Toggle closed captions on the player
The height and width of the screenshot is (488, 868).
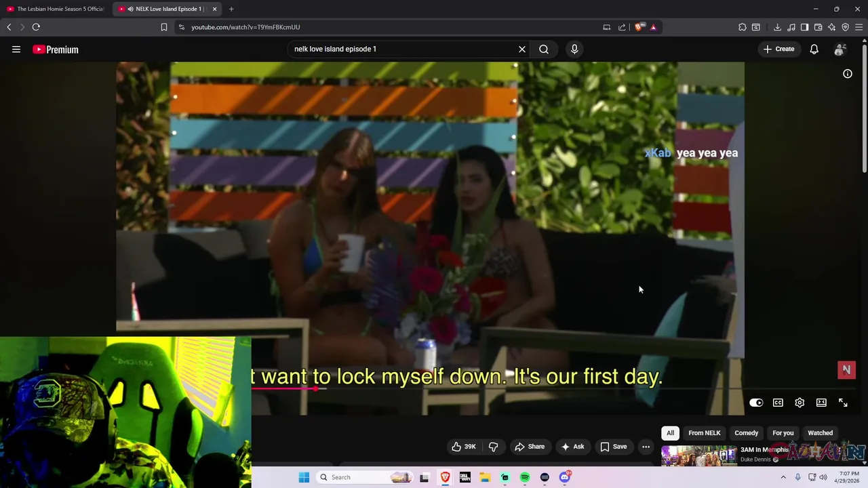[x=778, y=403]
